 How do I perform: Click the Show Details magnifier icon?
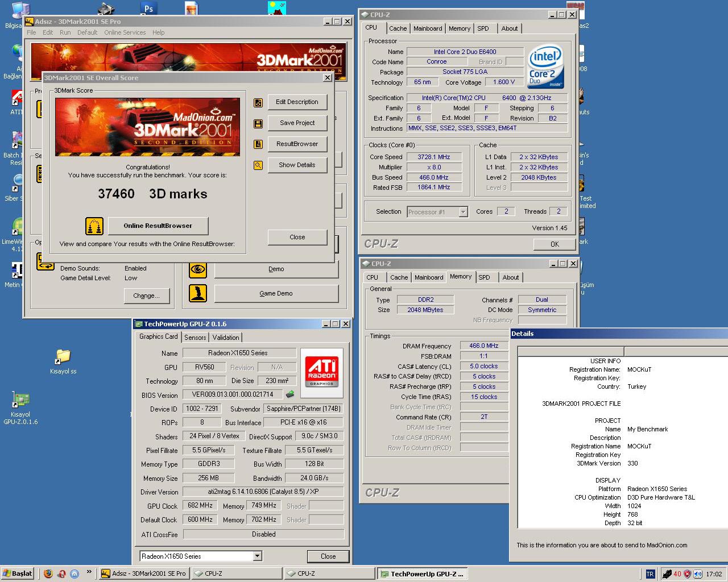click(258, 165)
